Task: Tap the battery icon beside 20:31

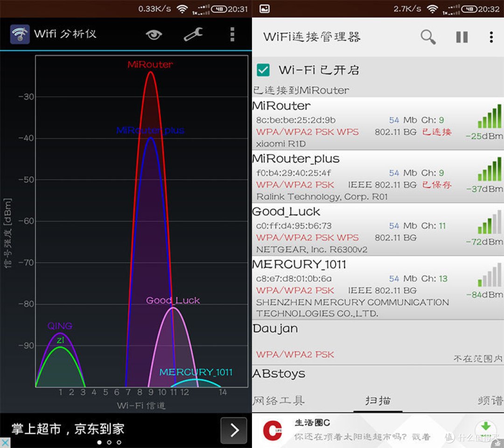Action: (219, 9)
